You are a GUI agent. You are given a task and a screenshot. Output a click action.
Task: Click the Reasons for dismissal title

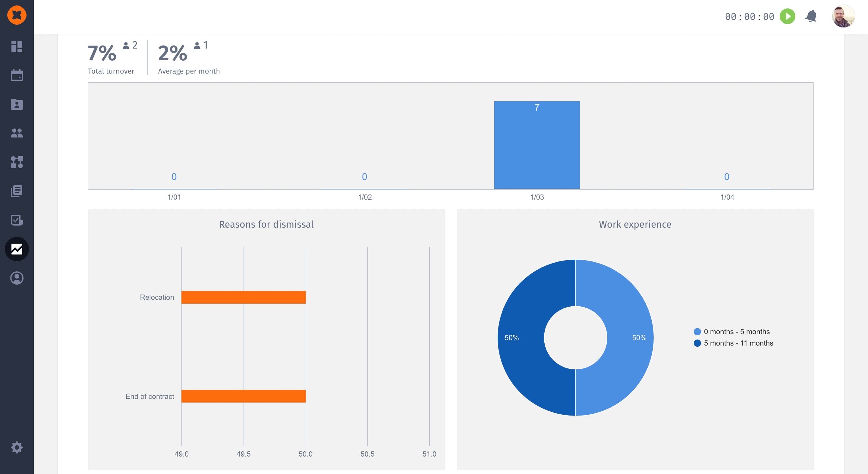click(266, 224)
